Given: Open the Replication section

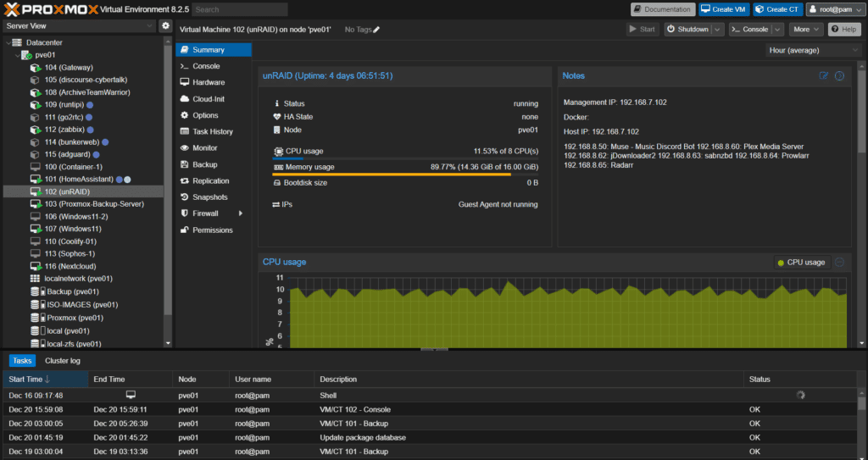Looking at the screenshot, I should [214, 181].
